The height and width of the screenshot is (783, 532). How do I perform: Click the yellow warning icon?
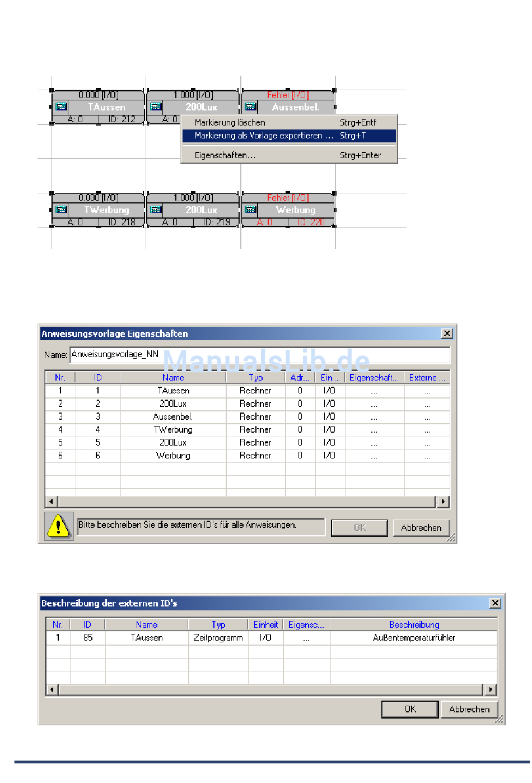[x=58, y=526]
